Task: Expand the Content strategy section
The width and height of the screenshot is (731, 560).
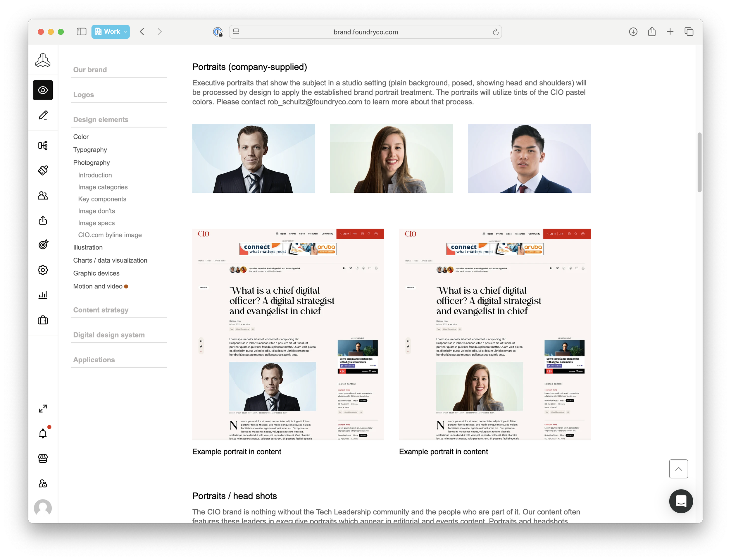Action: (101, 310)
